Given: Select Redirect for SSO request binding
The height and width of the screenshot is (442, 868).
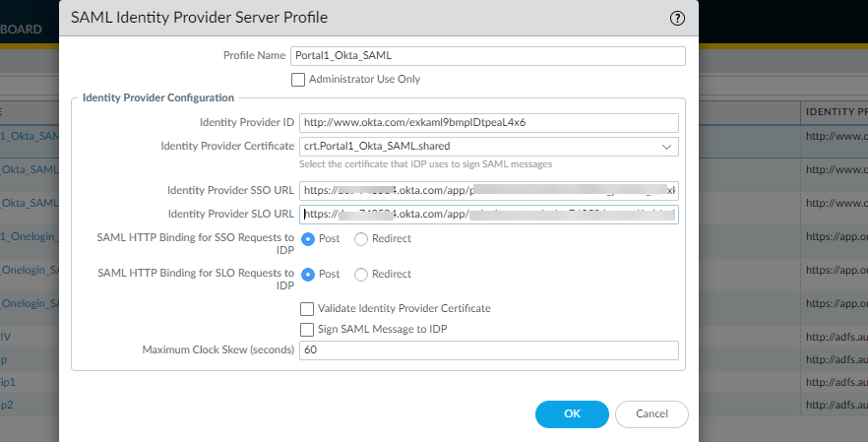Looking at the screenshot, I should click(361, 239).
